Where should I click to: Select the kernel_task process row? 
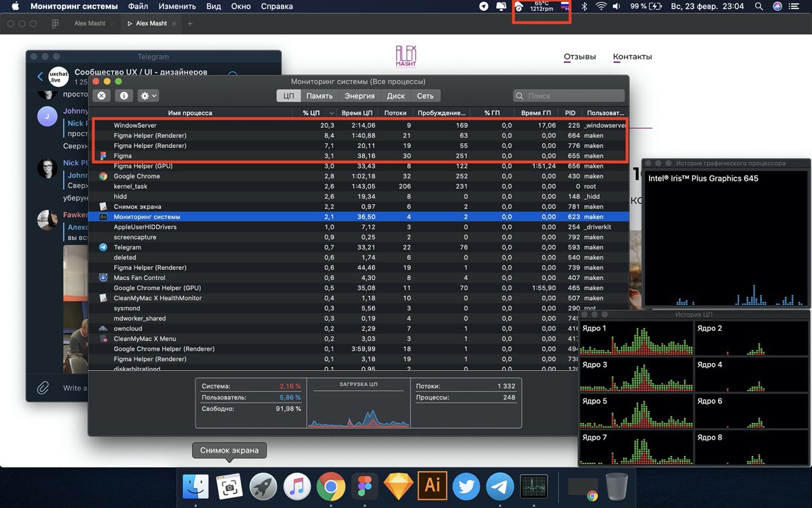tap(358, 187)
